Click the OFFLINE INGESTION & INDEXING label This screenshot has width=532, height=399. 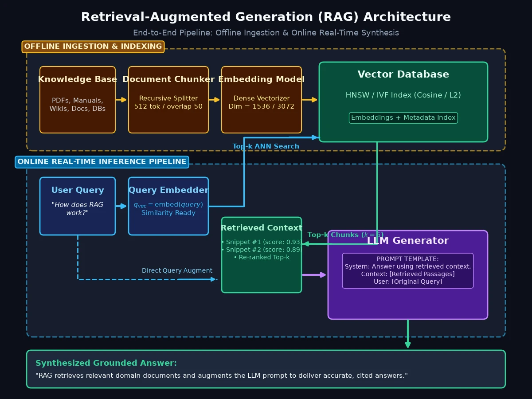tap(93, 47)
